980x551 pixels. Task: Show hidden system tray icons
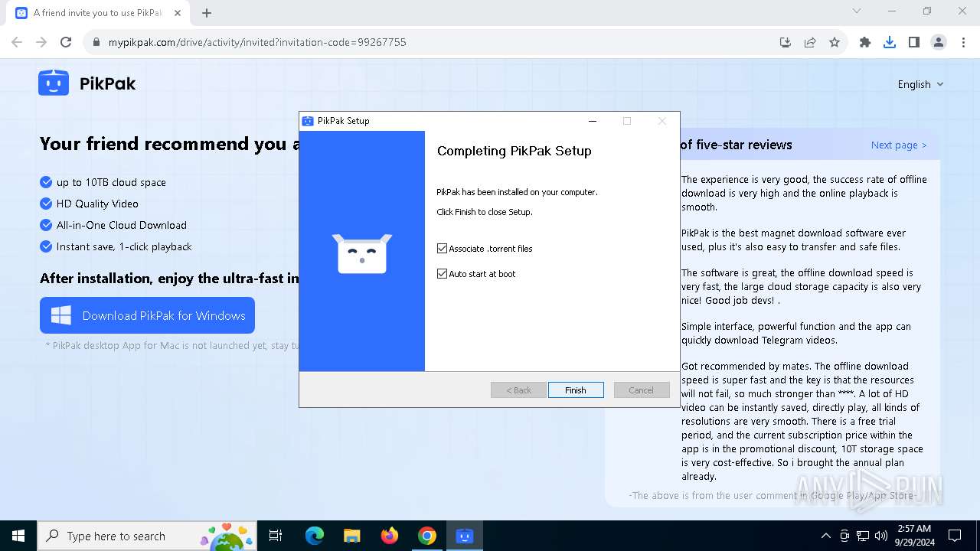pyautogui.click(x=826, y=536)
